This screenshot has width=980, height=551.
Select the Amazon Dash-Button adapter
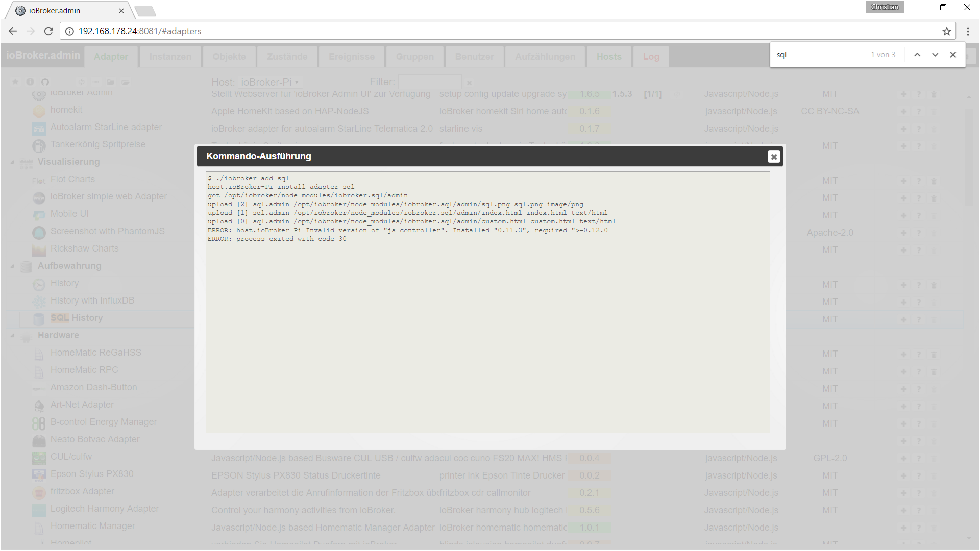(x=93, y=388)
